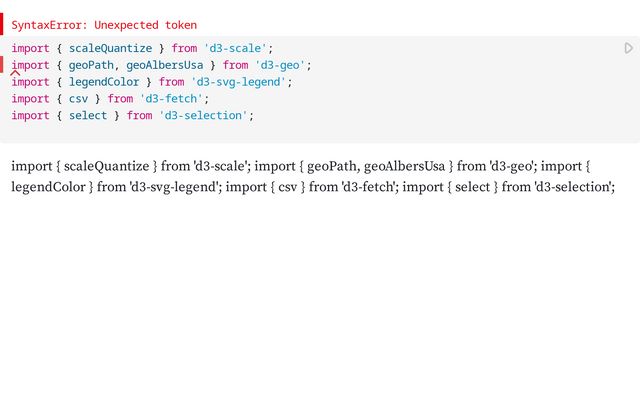Click the 'd3-geo' module string
The height and width of the screenshot is (400, 640).
click(283, 65)
